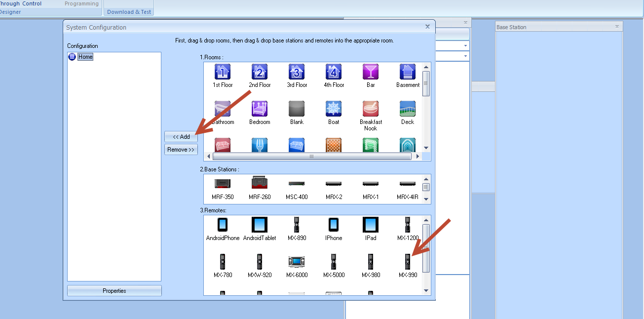Image resolution: width=644 pixels, height=319 pixels.
Task: Click the Rooms list vertical scrollbar thumb
Action: 426,83
